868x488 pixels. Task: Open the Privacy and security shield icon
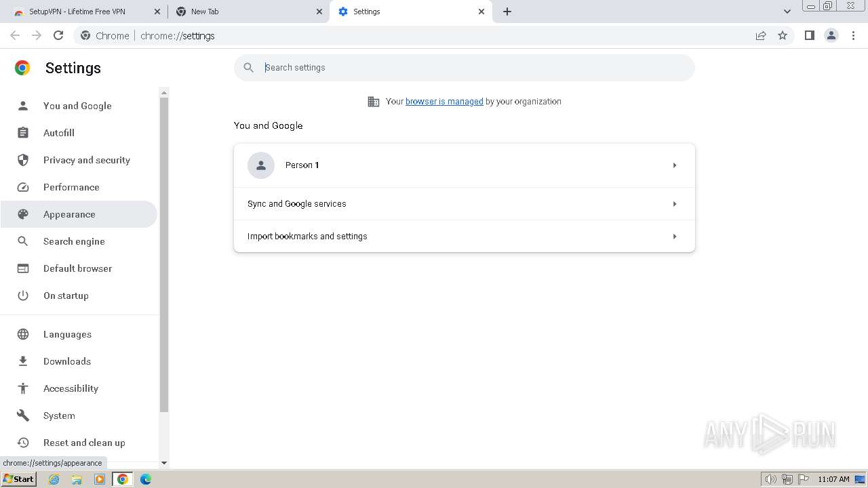pos(23,160)
